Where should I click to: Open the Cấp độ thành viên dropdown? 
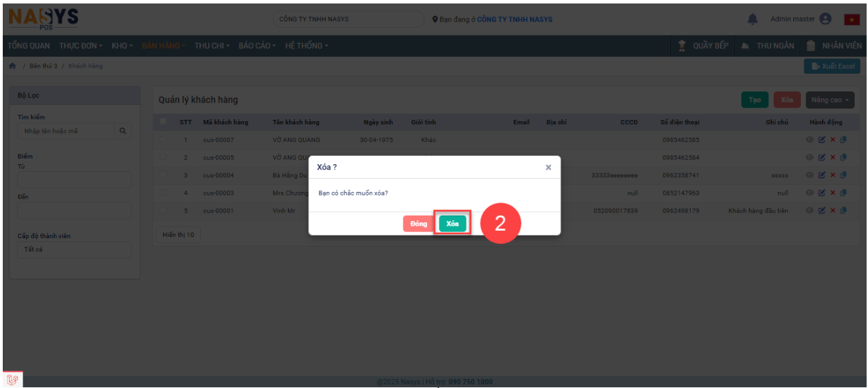click(74, 249)
